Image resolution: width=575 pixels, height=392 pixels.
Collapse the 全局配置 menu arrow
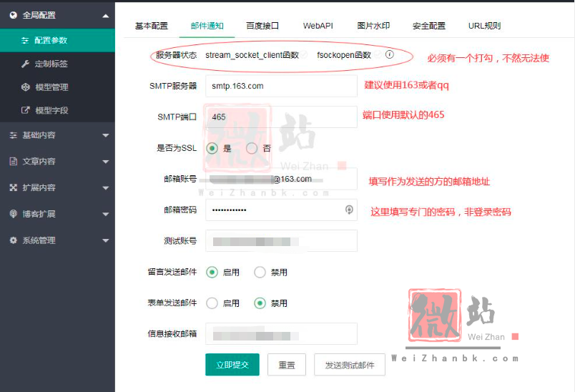click(x=106, y=16)
